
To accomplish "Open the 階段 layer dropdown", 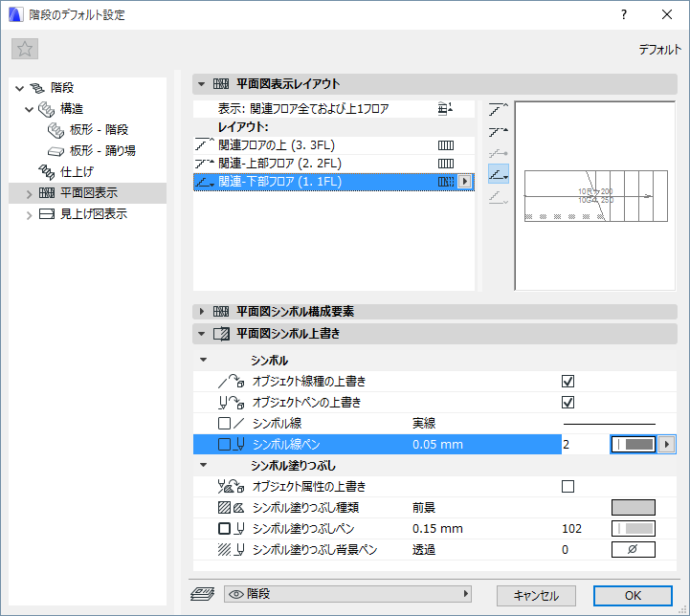I will [347, 594].
